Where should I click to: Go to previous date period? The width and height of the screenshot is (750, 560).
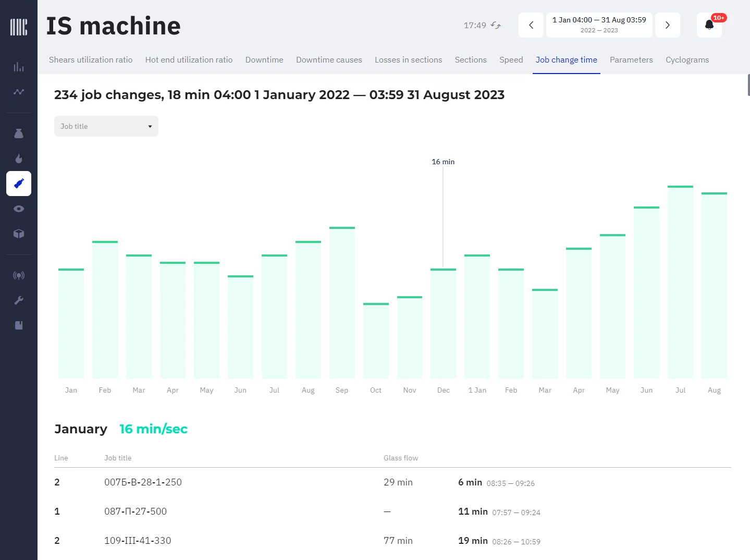(531, 25)
